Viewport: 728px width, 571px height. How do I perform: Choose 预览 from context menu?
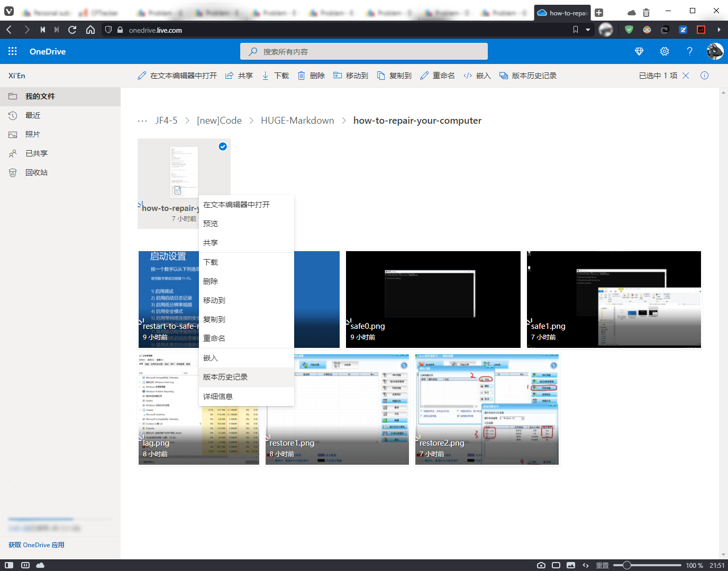click(x=247, y=224)
